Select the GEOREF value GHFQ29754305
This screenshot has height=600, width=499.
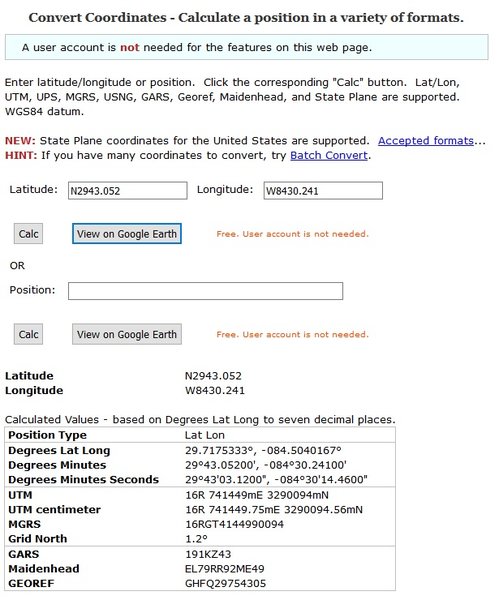pyautogui.click(x=225, y=584)
